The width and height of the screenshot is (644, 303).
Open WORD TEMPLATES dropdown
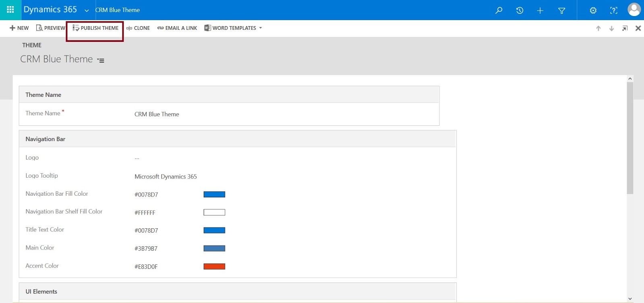(x=233, y=28)
